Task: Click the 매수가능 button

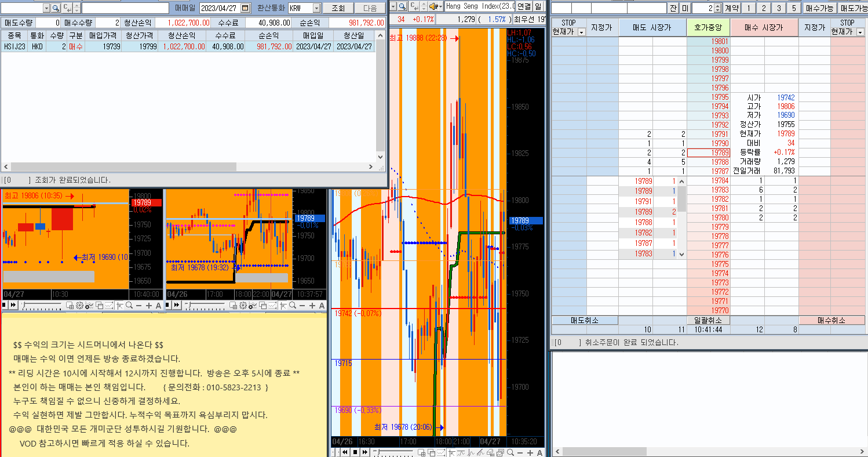Action: 819,8
